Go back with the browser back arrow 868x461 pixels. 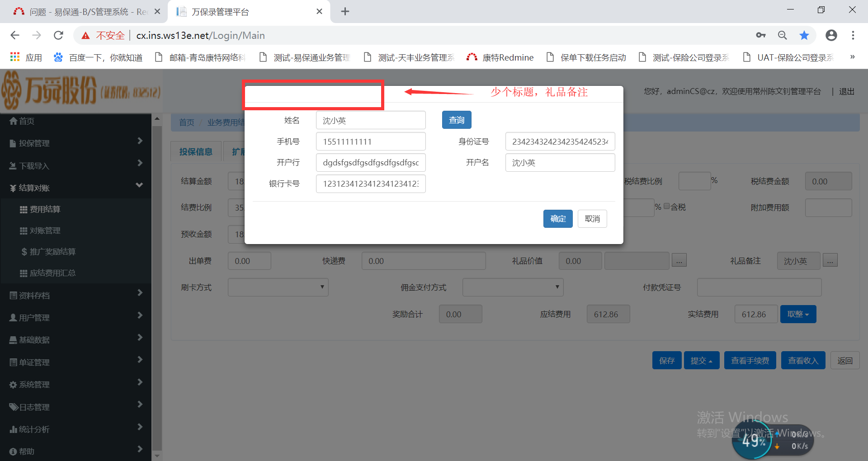(x=15, y=35)
